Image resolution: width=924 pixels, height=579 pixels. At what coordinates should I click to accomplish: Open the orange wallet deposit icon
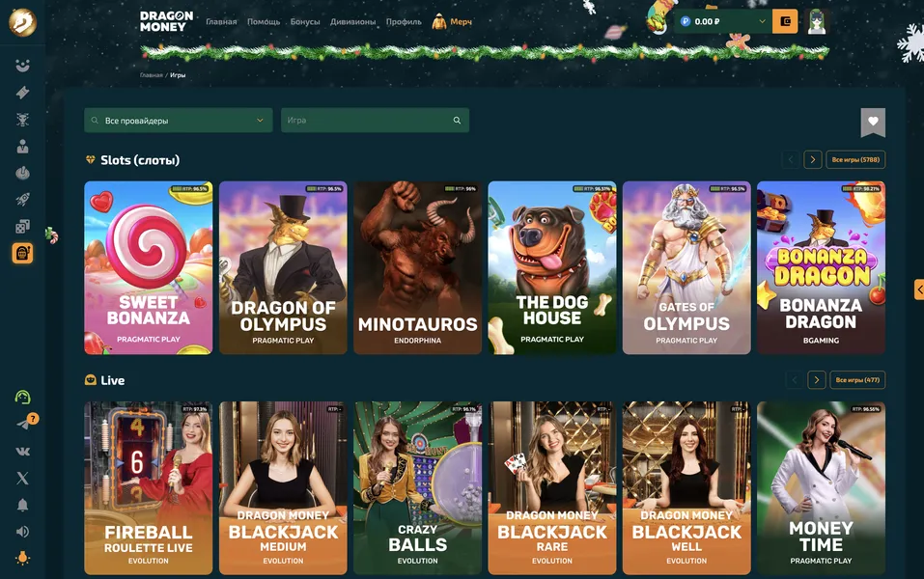pyautogui.click(x=785, y=20)
